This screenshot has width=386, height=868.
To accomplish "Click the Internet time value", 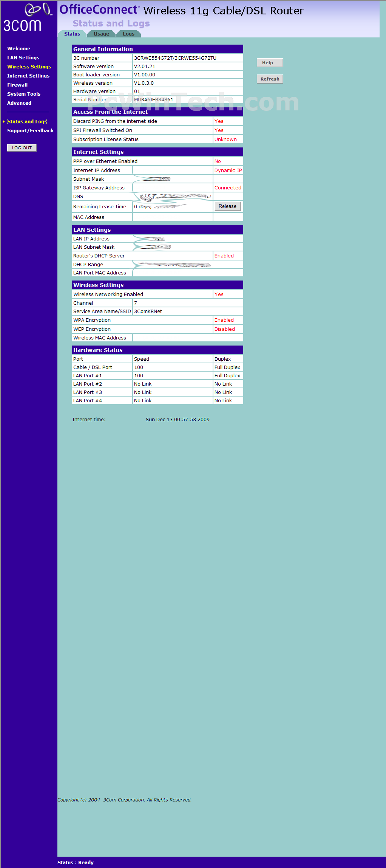I will point(178,419).
